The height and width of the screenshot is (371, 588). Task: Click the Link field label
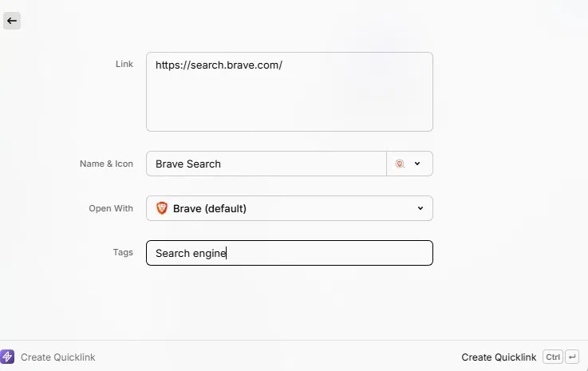(124, 64)
